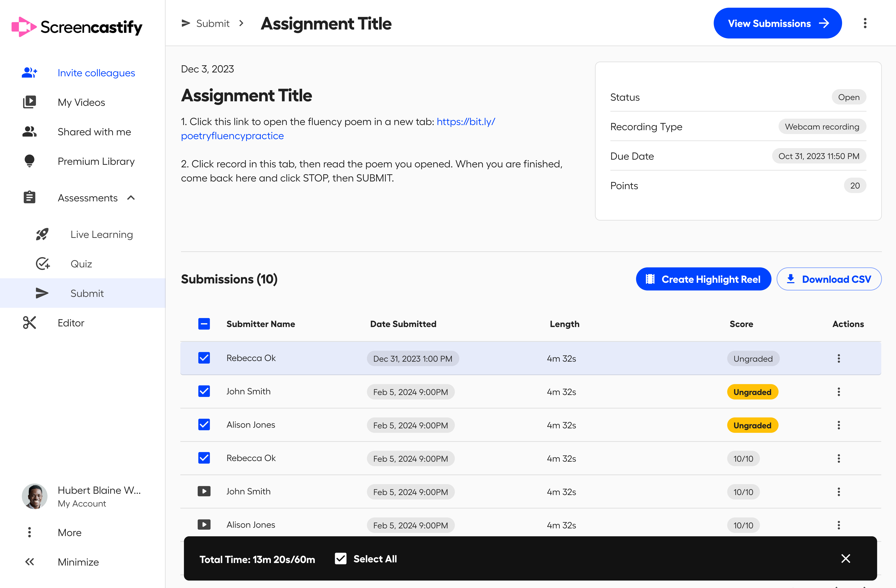Image resolution: width=896 pixels, height=588 pixels.
Task: Open Shared with me section
Action: coord(94,132)
